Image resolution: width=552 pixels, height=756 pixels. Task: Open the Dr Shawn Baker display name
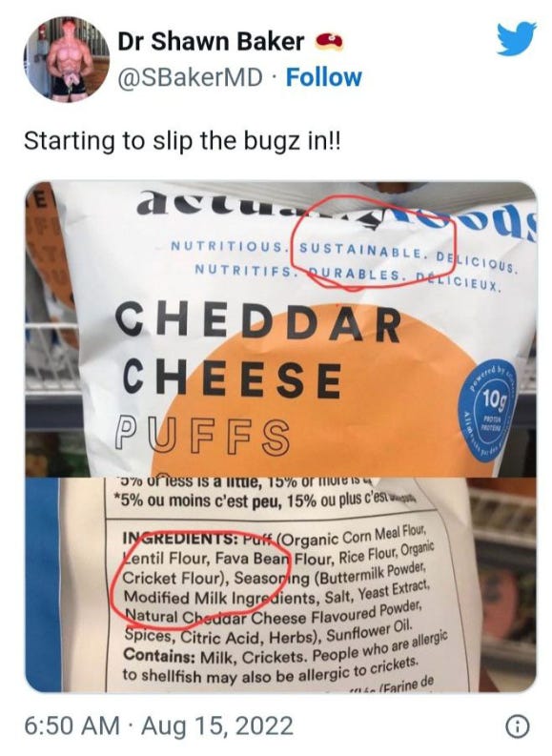[x=211, y=41]
